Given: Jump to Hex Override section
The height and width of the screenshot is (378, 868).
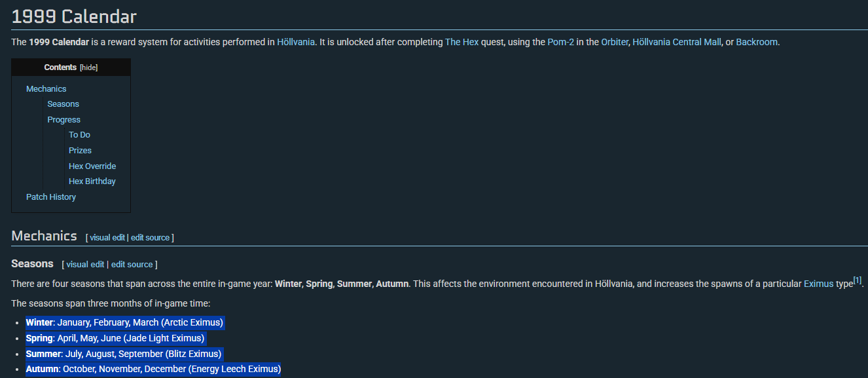Looking at the screenshot, I should coord(92,166).
